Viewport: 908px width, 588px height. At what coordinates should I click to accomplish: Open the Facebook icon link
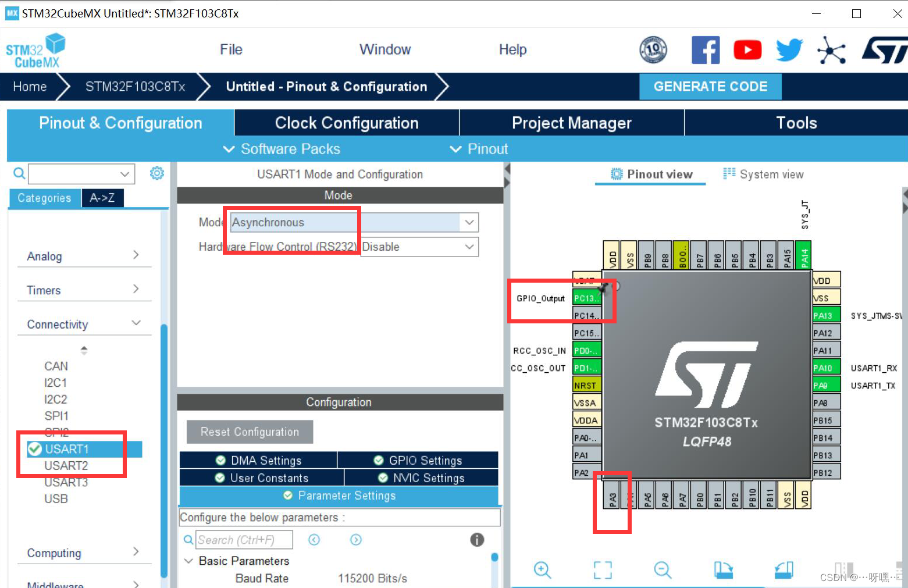[706, 50]
